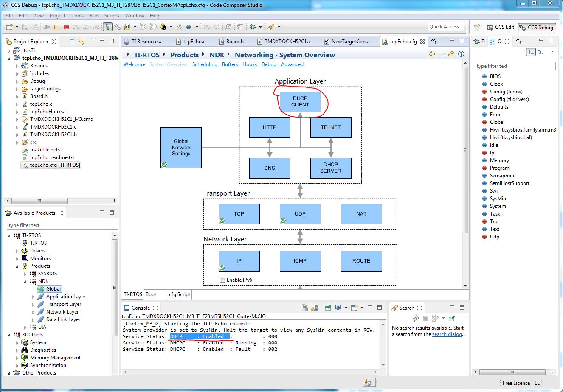Click the Clear Console icon
Image resolution: width=563 pixels, height=392 pixels.
[x=304, y=308]
